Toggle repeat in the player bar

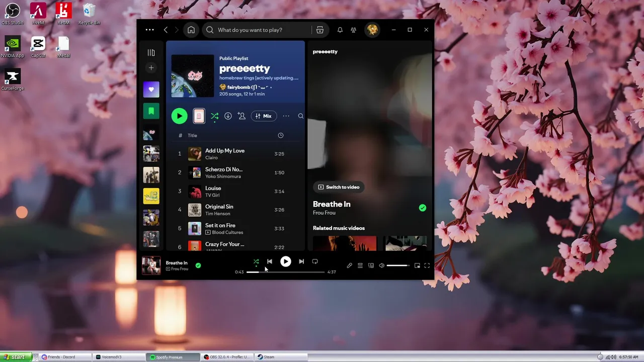tap(315, 261)
